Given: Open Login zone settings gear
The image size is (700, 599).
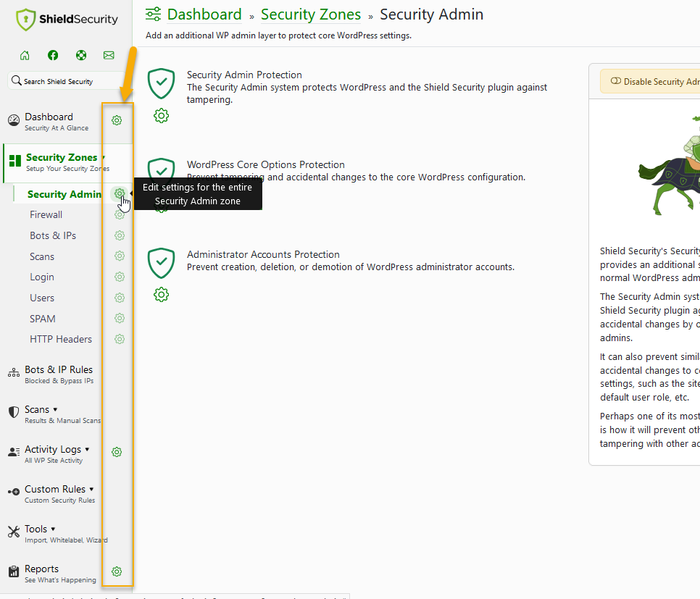Looking at the screenshot, I should [x=119, y=277].
